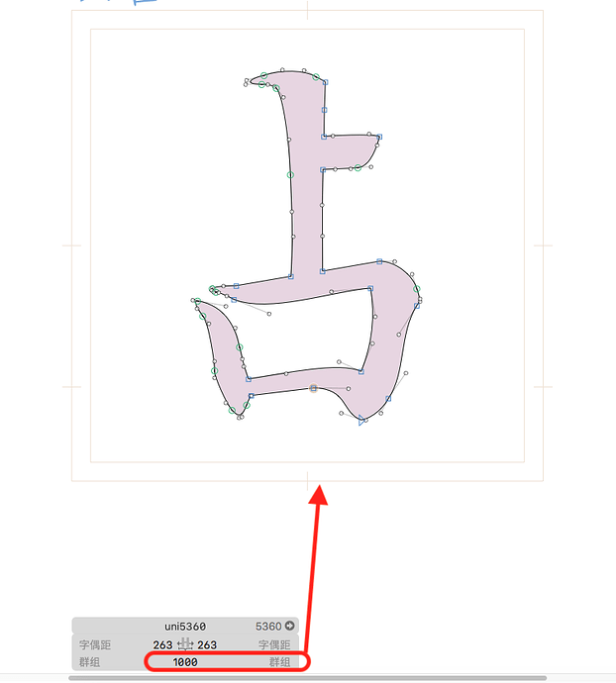Select green smooth node on vertical stroke's left edge
This screenshot has width=616, height=683.
pos(290,175)
